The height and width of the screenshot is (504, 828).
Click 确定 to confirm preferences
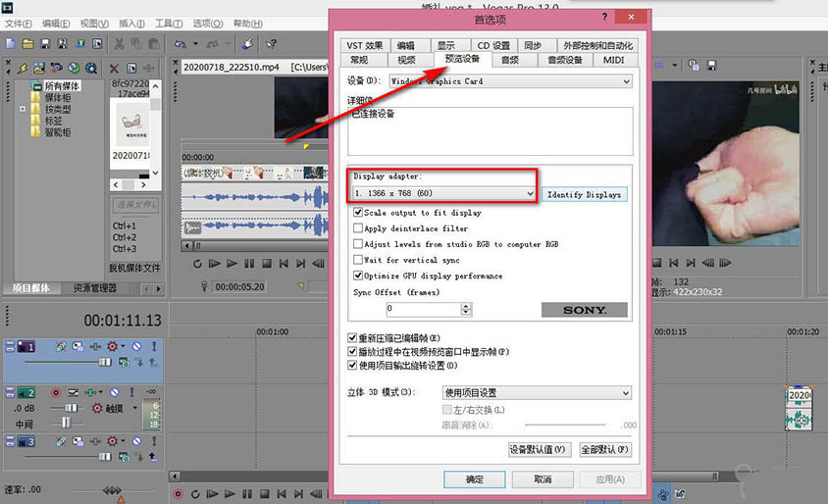click(x=474, y=479)
